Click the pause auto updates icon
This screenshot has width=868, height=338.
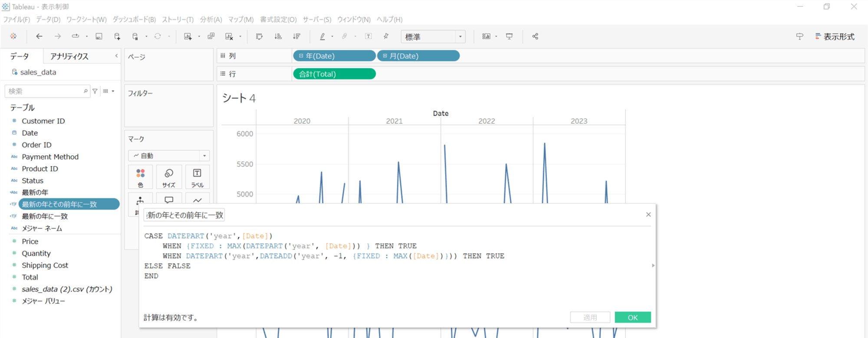pyautogui.click(x=135, y=36)
